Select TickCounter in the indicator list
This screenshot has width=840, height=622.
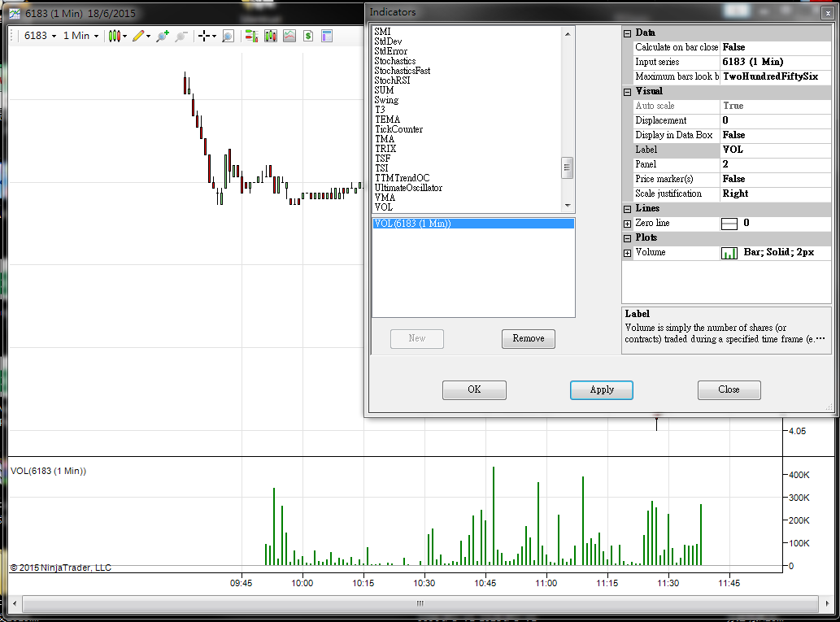398,129
